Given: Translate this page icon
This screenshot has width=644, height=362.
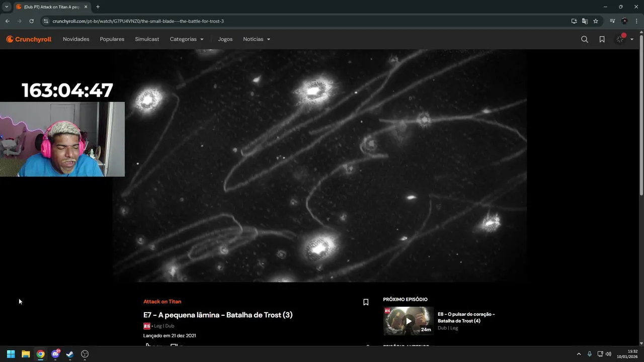Looking at the screenshot, I should [x=585, y=21].
